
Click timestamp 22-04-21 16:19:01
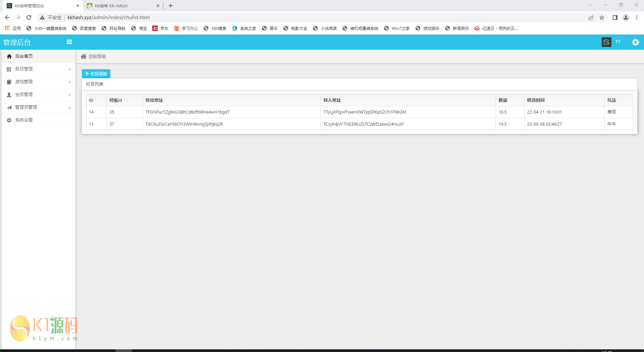544,112
